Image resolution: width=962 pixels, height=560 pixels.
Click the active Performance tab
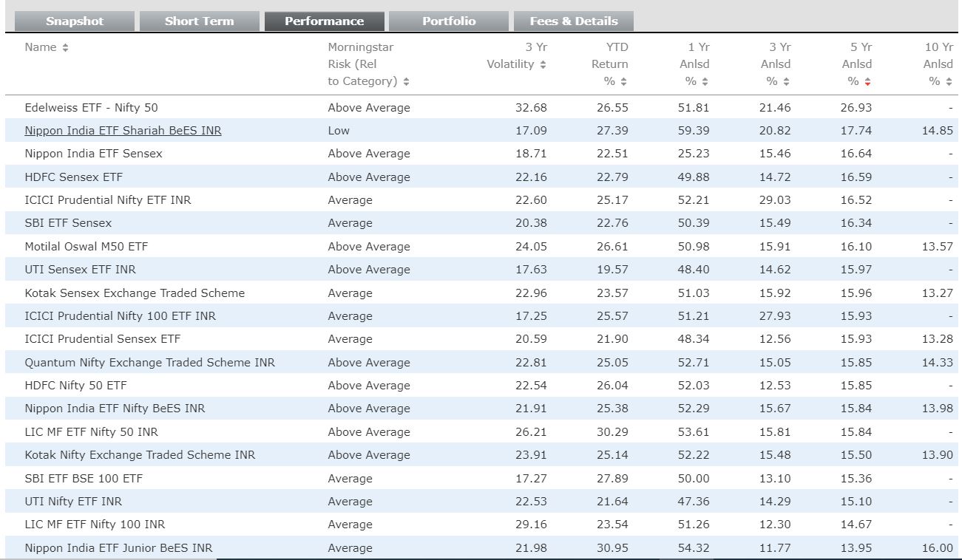coord(324,21)
